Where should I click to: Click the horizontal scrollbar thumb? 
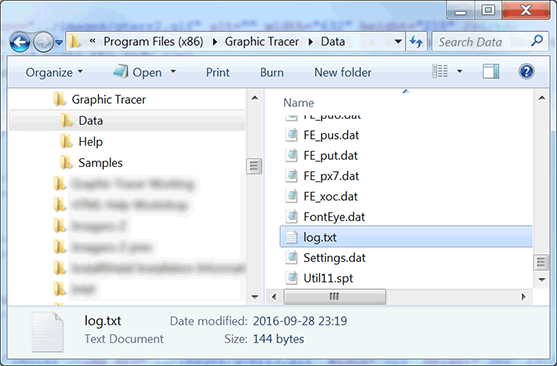click(x=335, y=296)
